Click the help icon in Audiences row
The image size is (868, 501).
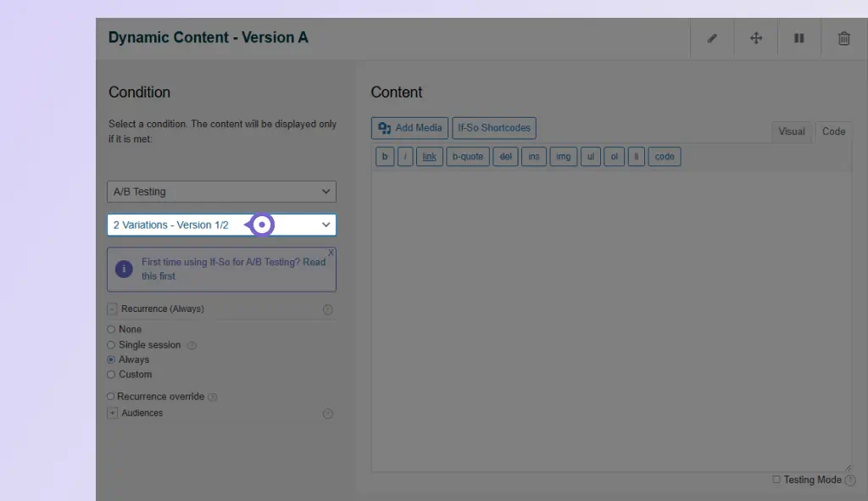pyautogui.click(x=328, y=414)
